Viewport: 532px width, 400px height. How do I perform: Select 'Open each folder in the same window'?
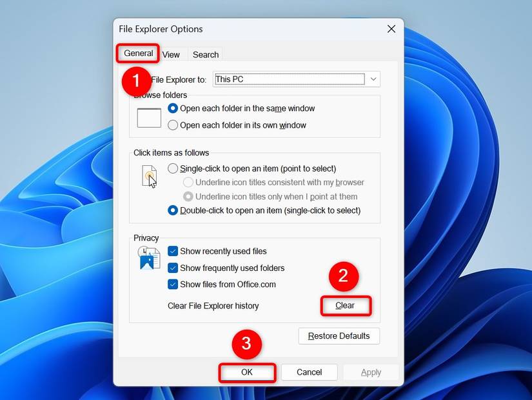click(x=173, y=108)
